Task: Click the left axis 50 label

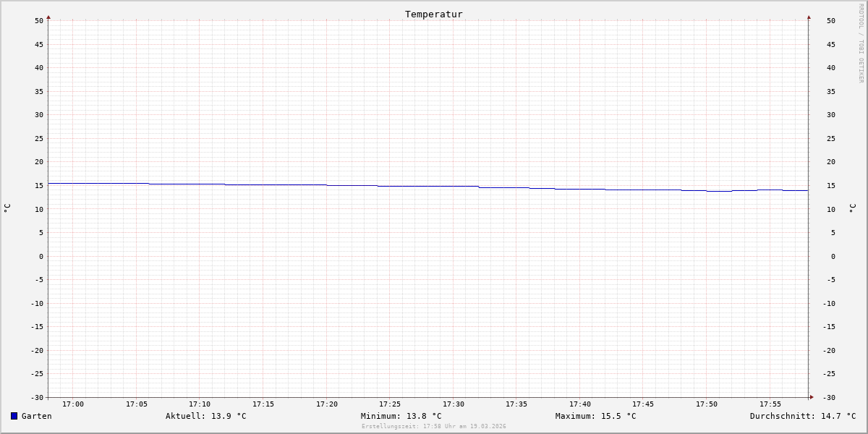Action: point(39,21)
